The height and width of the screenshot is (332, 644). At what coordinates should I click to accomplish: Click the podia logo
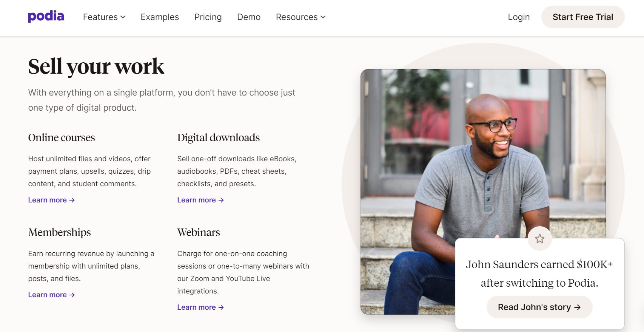46,17
